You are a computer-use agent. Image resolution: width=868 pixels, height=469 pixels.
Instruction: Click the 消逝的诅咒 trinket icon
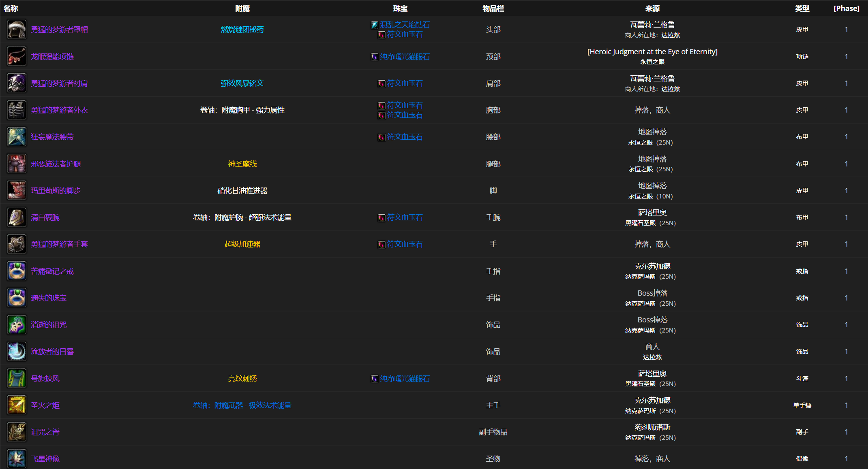coord(17,324)
